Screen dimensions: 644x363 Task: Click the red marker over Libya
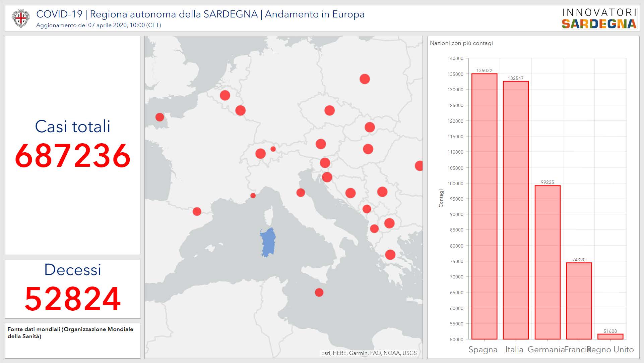coord(319,293)
